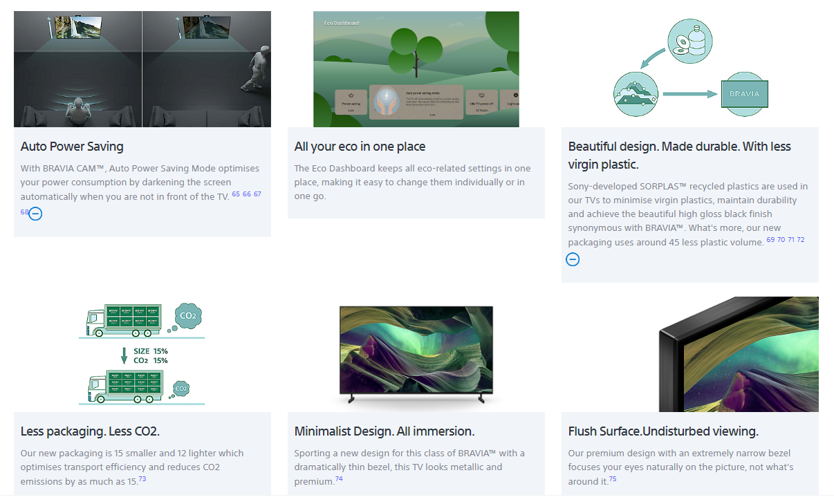Collapse footnotes in Auto Power Saving card
The width and height of the screenshot is (834, 504).
[x=36, y=214]
